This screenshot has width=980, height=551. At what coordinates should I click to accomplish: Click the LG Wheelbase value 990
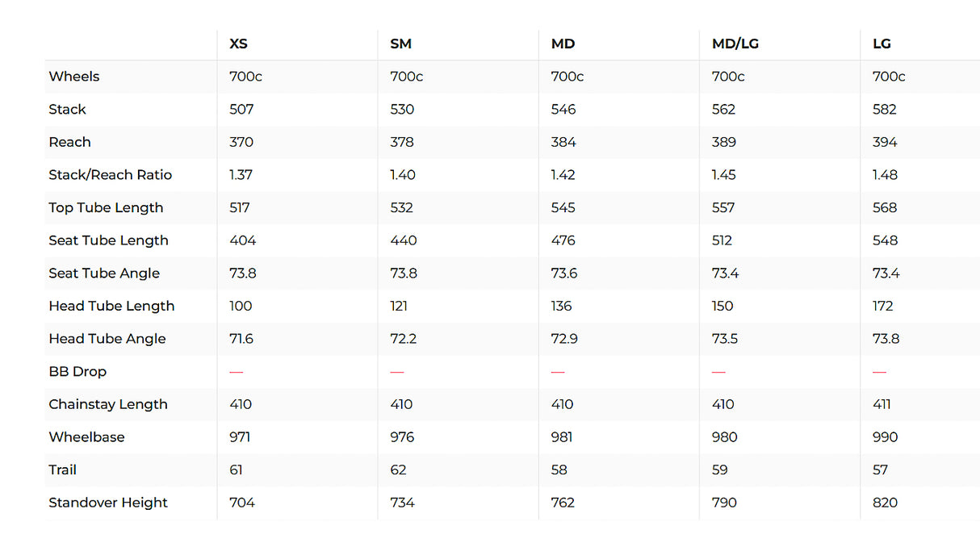[885, 437]
